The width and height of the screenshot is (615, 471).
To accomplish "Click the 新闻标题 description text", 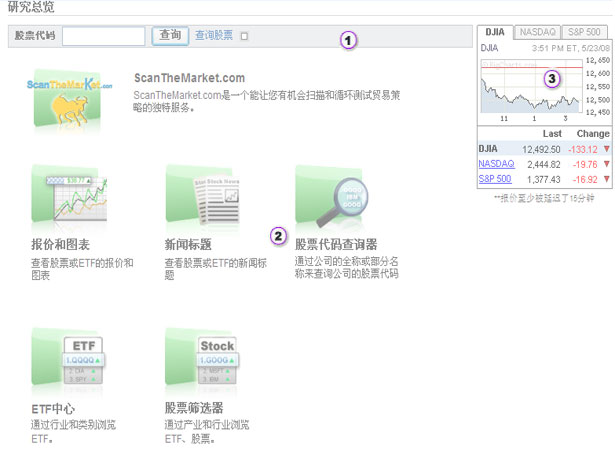I will point(216,269).
